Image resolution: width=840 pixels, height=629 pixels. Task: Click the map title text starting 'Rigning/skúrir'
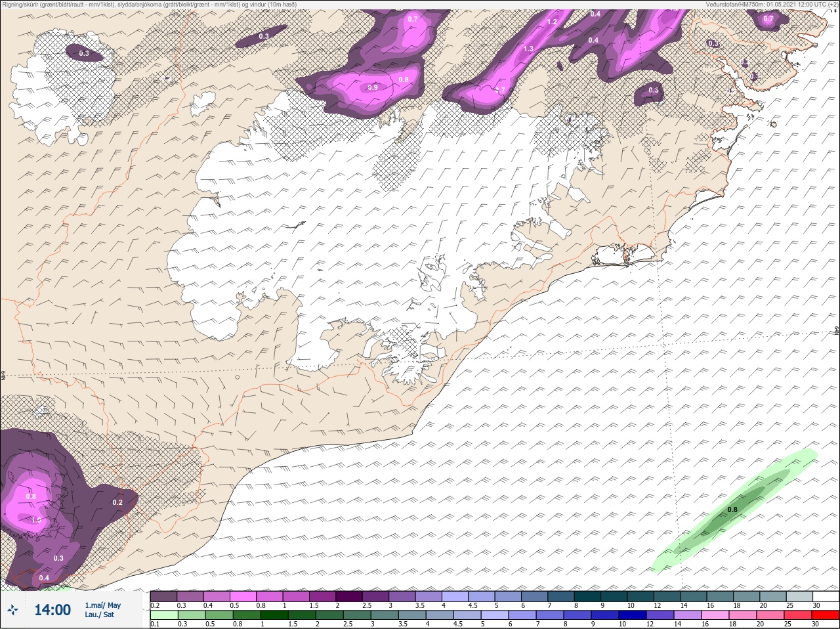[x=150, y=4]
